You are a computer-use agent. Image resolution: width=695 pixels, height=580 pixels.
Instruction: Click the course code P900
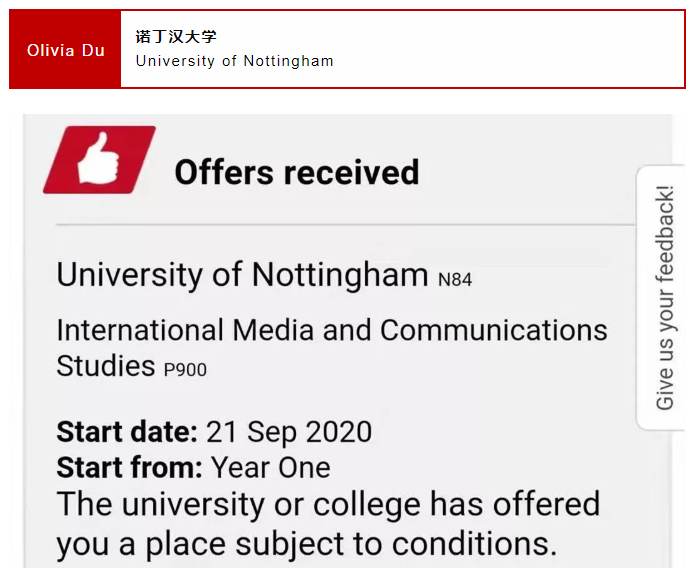tap(185, 370)
